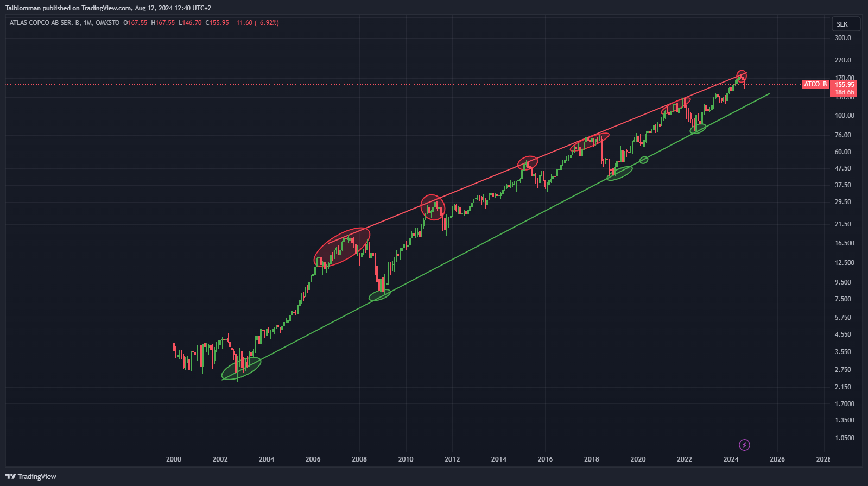Click the change value −11.60 (−6.92%)
This screenshot has height=486, width=868.
pyautogui.click(x=256, y=23)
